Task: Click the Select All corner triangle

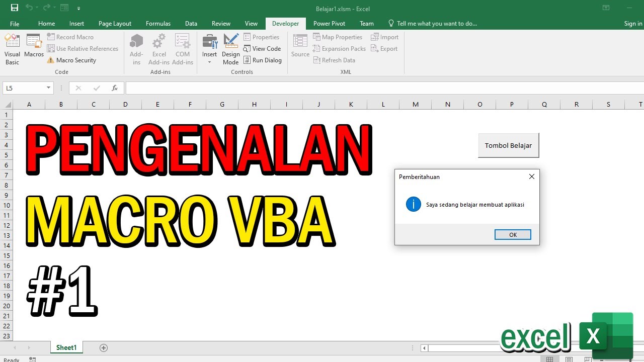Action: click(8, 105)
